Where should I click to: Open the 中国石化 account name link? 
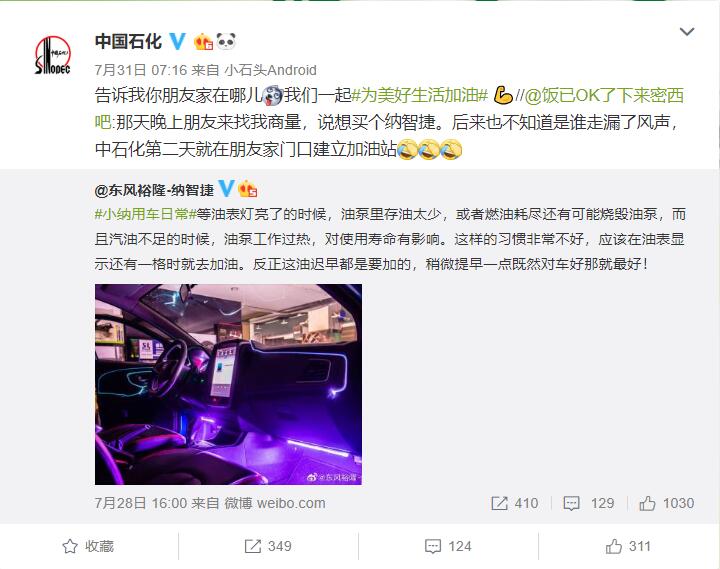click(128, 41)
